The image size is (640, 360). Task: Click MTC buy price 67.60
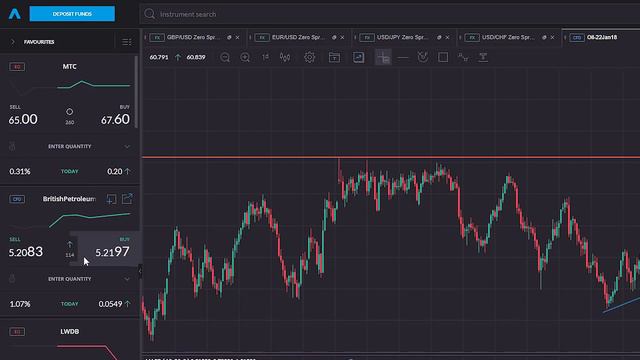pyautogui.click(x=115, y=119)
